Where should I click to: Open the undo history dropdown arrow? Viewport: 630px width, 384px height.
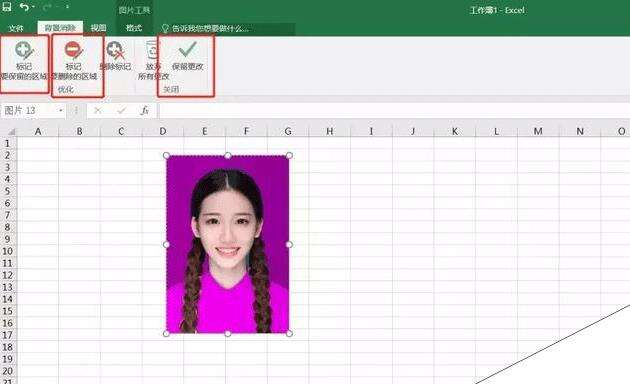34,7
